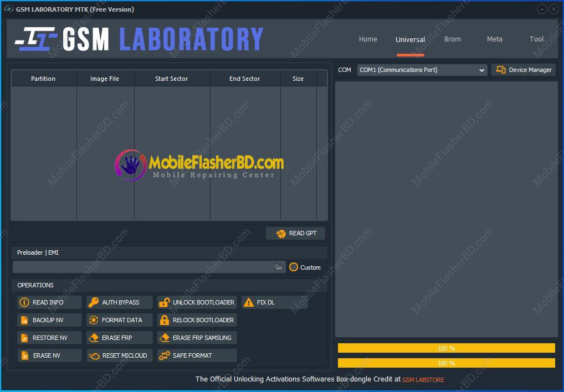Click the Partition column header
Viewport: 564px width, 392px height.
44,78
